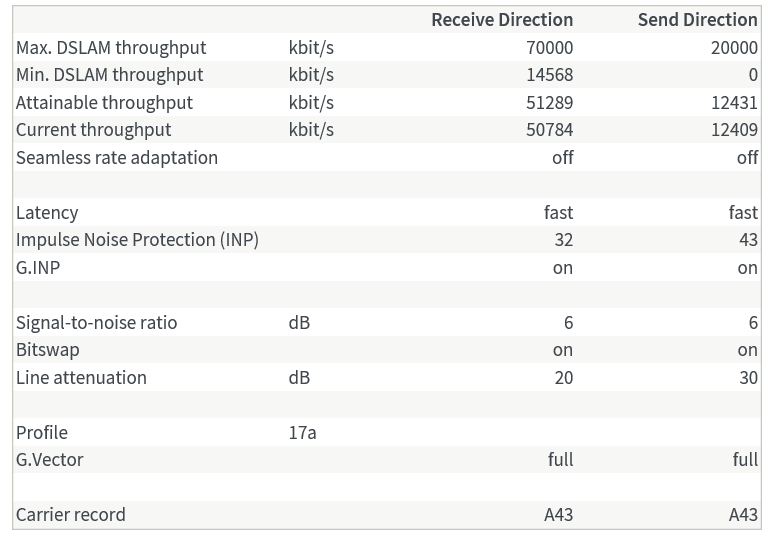Click the Current throughput send value 12409
Image resolution: width=771 pixels, height=537 pixels.
point(734,130)
